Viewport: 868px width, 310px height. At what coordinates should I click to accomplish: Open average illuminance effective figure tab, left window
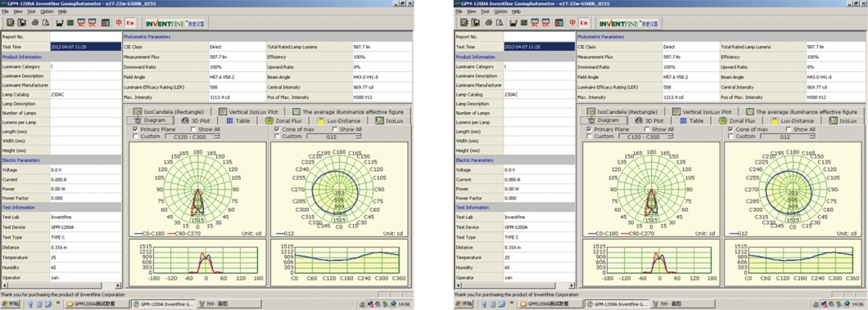tap(348, 111)
